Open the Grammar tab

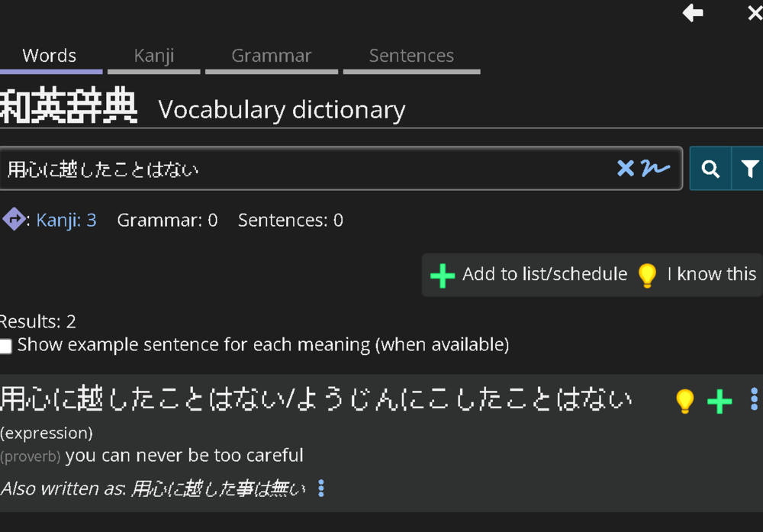pos(272,57)
